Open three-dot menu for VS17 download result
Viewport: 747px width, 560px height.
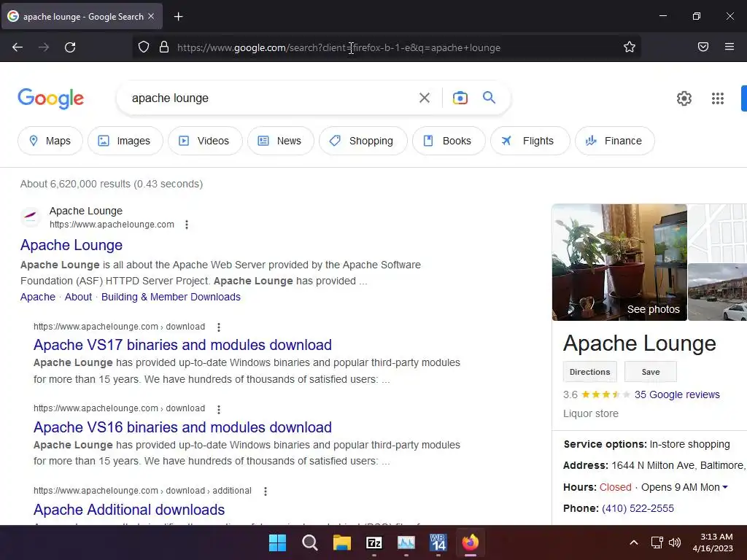click(x=219, y=327)
